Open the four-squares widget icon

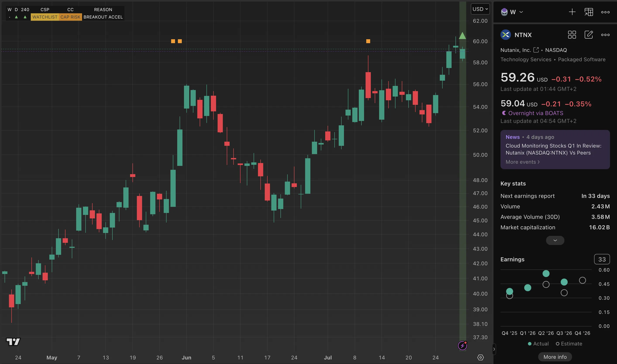572,35
